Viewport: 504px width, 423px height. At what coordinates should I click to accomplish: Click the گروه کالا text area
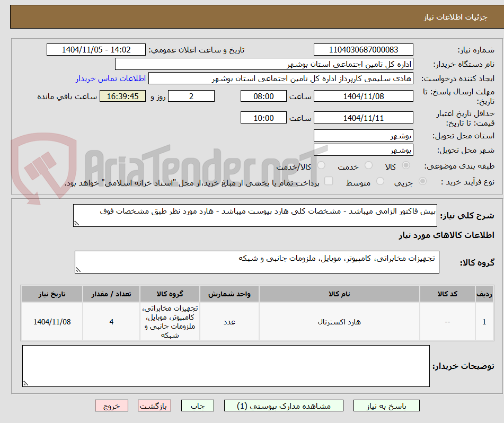[257, 262]
